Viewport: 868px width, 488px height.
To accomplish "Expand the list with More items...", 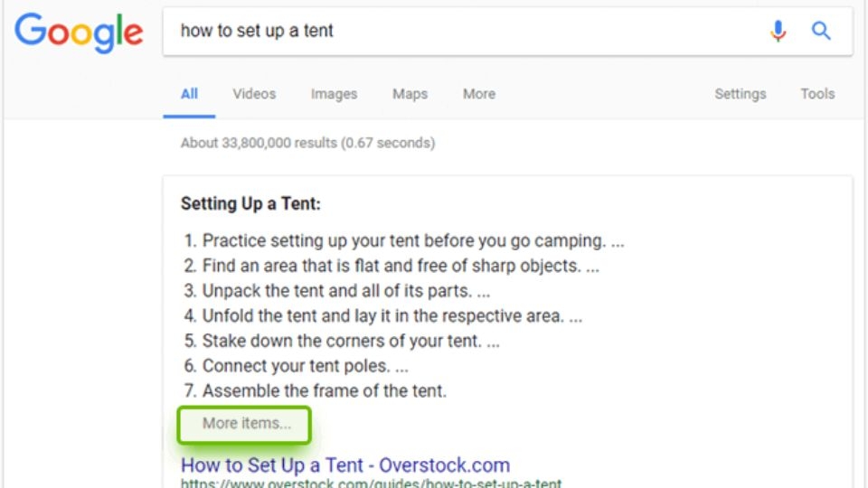I will pyautogui.click(x=244, y=425).
